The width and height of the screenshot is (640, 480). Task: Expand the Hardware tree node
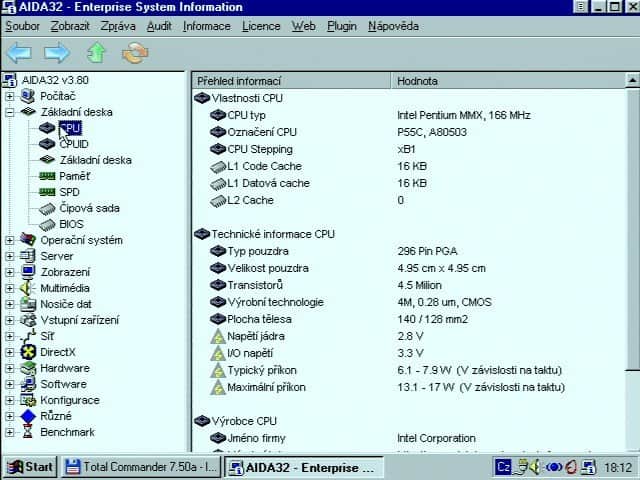pyautogui.click(x=10, y=368)
